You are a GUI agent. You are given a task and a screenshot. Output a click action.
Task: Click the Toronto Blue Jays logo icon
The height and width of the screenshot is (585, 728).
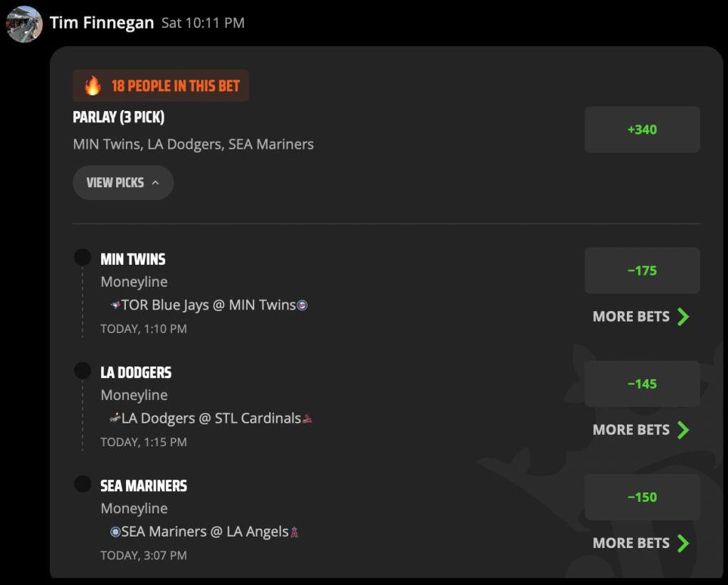pos(115,305)
